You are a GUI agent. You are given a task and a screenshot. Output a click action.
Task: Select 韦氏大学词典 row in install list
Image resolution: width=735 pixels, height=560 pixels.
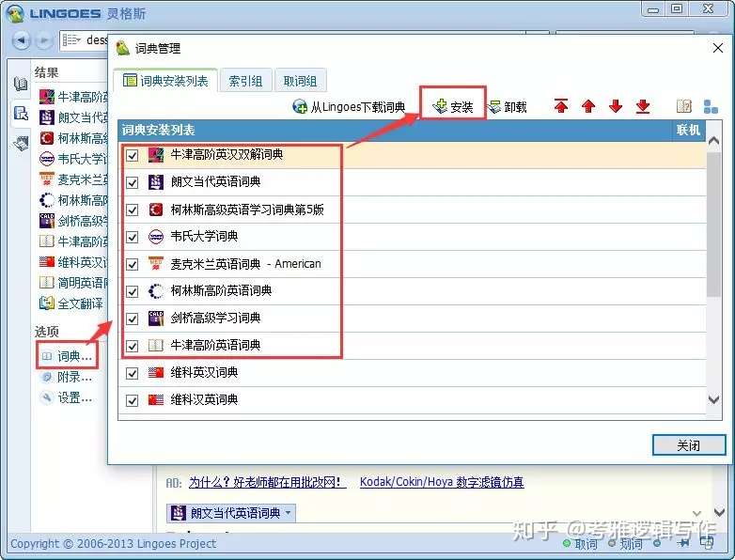point(412,237)
